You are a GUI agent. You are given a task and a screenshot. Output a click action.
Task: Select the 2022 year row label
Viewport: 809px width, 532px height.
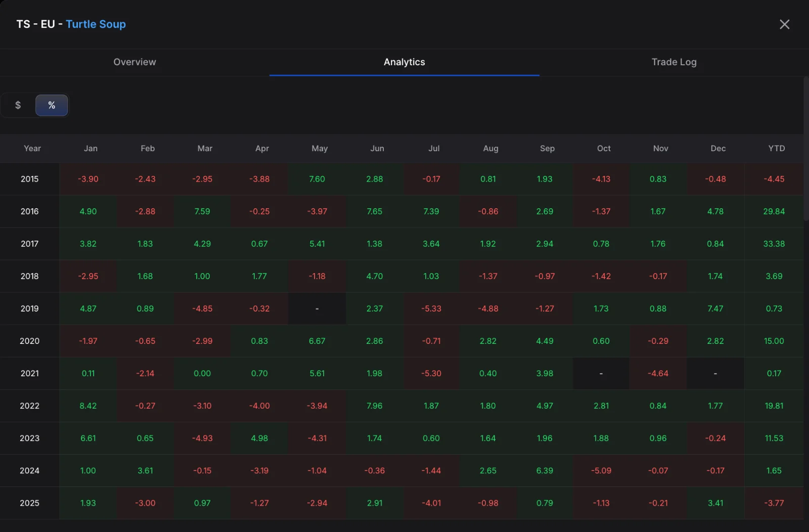pos(29,406)
